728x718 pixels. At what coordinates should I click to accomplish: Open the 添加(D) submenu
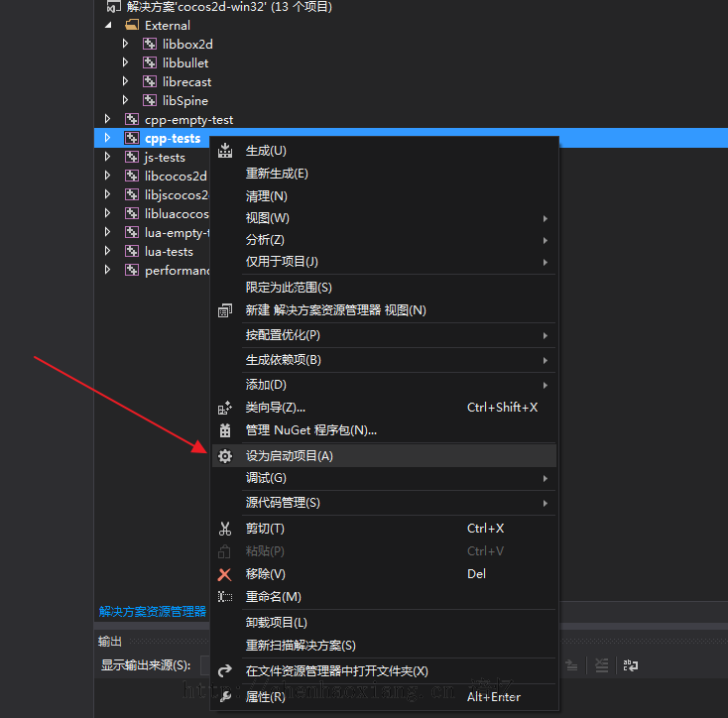click(x=384, y=385)
